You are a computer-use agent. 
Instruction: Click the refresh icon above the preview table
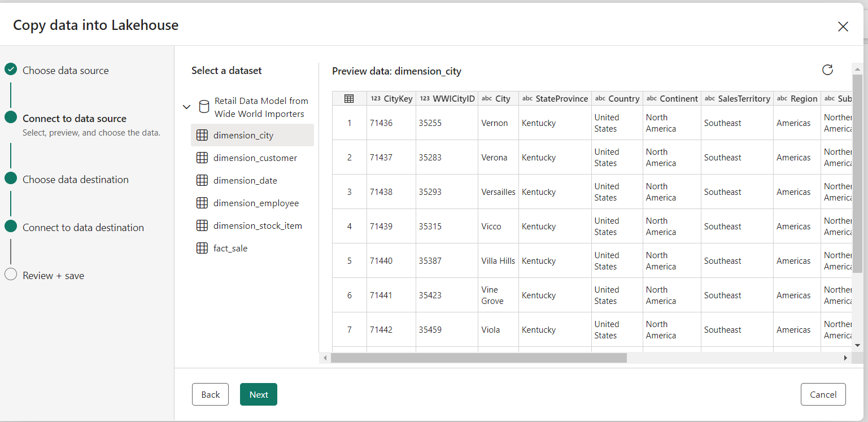827,69
